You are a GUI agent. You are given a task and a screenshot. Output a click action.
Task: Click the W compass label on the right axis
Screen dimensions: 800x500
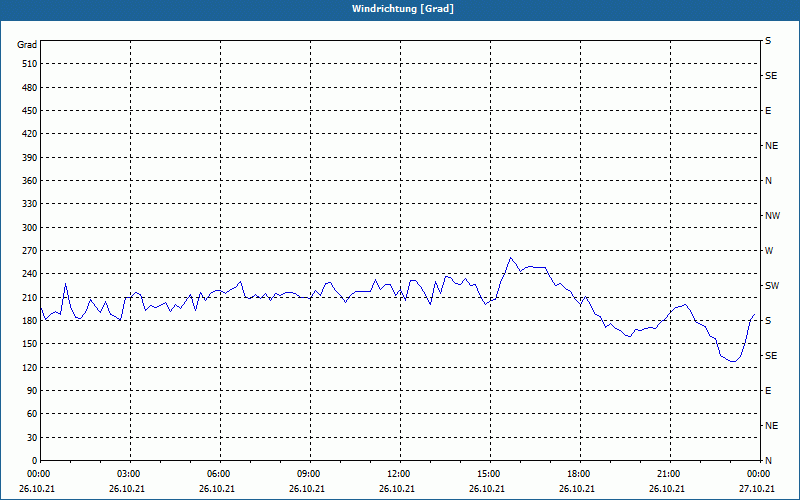click(x=769, y=251)
